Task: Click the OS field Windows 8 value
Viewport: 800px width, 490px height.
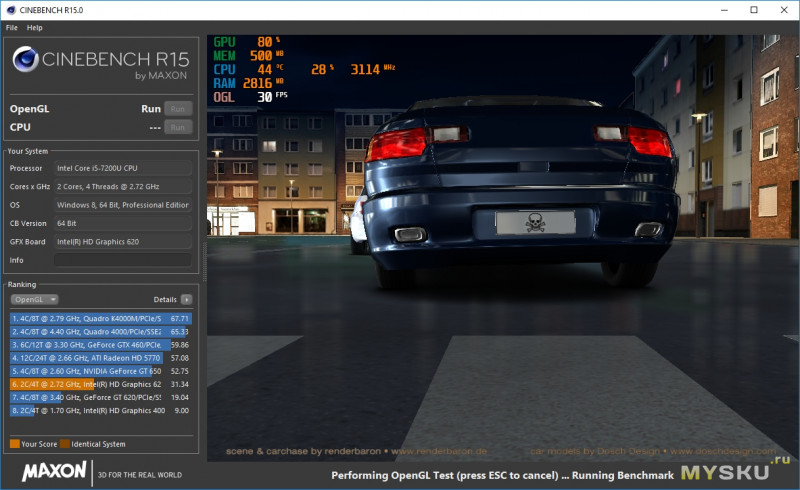Action: pyautogui.click(x=123, y=205)
